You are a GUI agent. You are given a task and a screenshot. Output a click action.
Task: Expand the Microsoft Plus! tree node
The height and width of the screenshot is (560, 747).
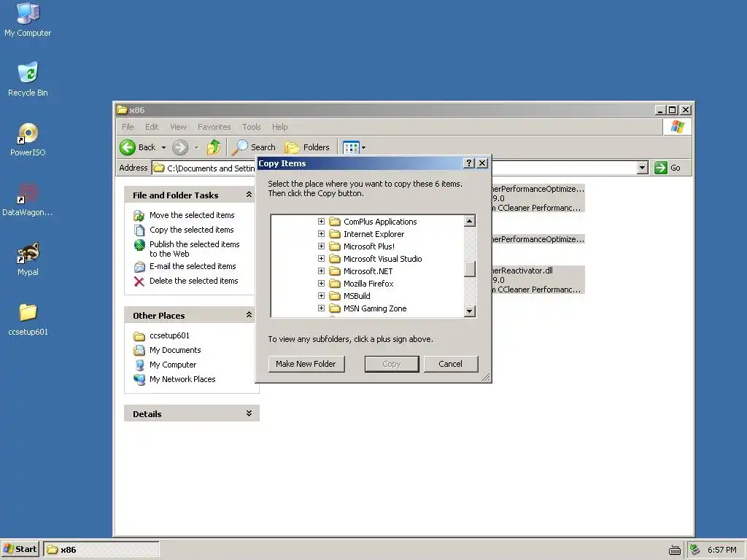click(x=321, y=246)
